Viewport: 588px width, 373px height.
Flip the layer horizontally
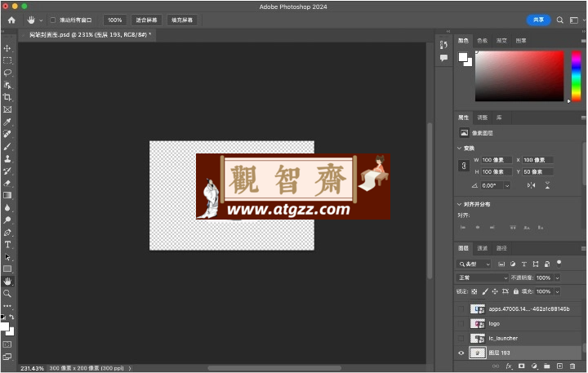click(531, 185)
